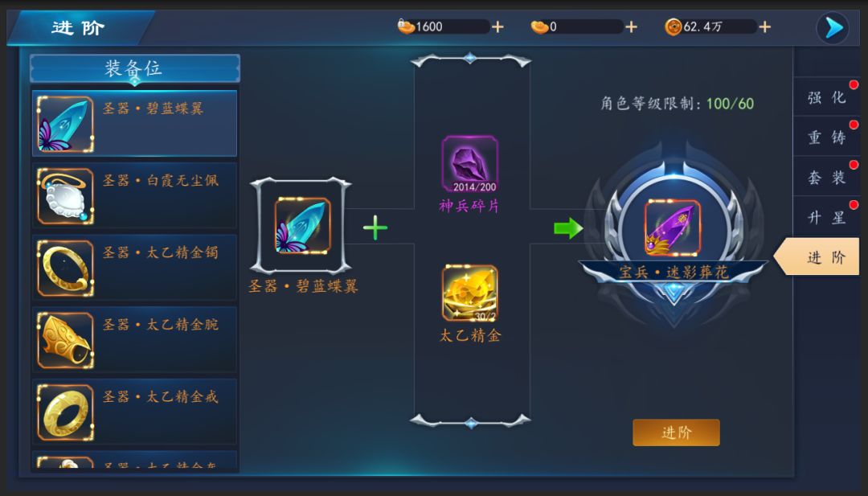Image resolution: width=868 pixels, height=496 pixels.
Task: Select the 圣器·太乙精金腕 wristguard icon
Action: (65, 340)
